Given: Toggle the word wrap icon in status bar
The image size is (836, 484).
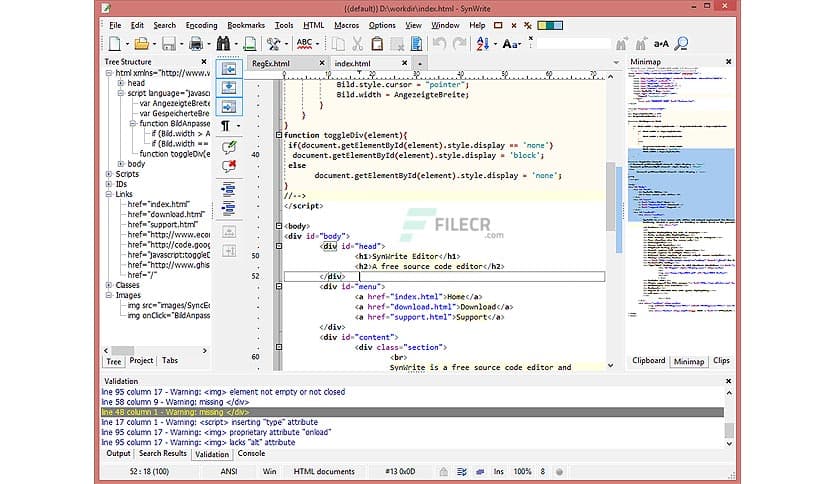Looking at the screenshot, I should pyautogui.click(x=462, y=472).
